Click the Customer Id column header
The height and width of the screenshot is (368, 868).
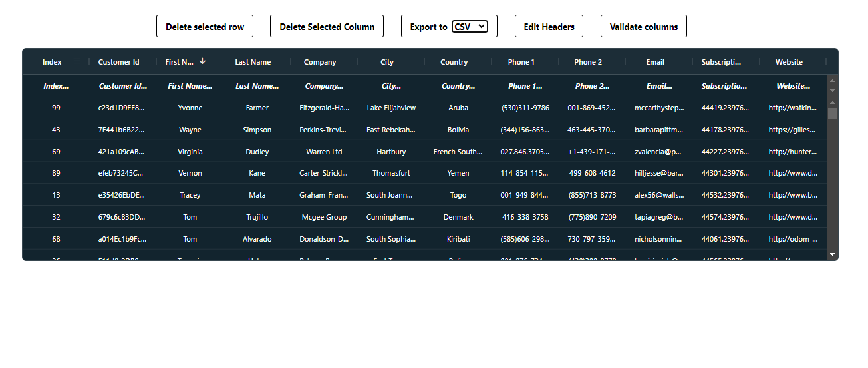click(x=118, y=62)
